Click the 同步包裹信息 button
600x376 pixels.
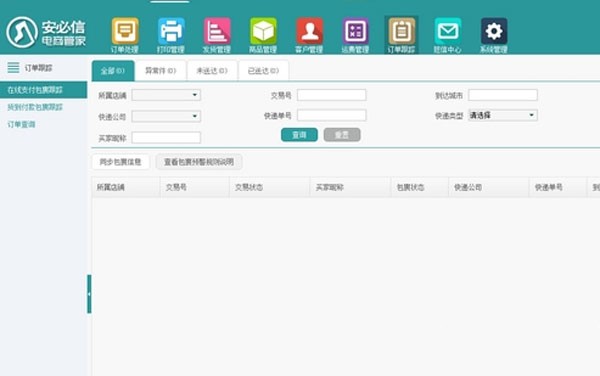point(121,162)
